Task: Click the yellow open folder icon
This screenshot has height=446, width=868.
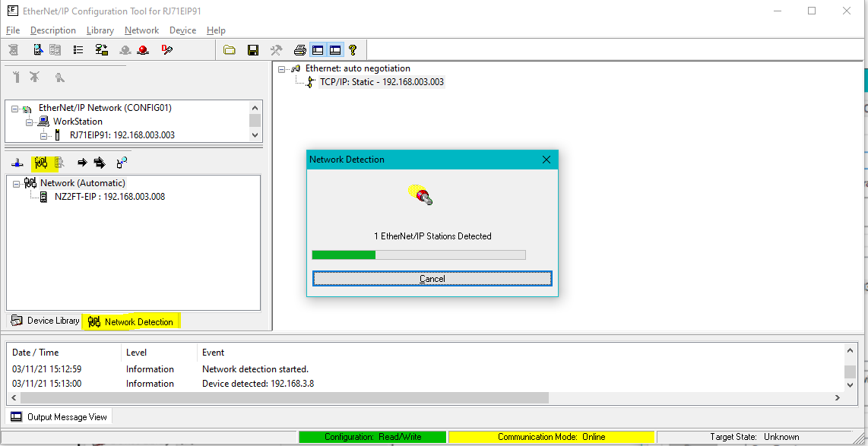Action: [230, 50]
